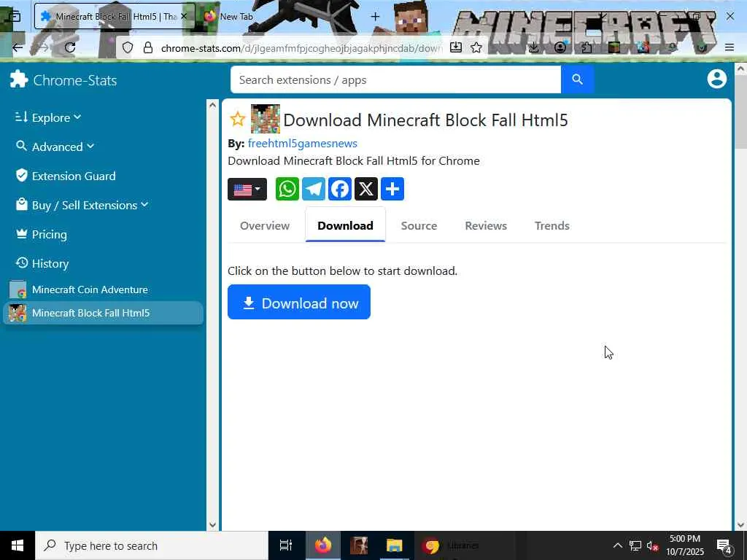Open Firefox account toolbar icon
This screenshot has width=747, height=560.
(x=560, y=47)
